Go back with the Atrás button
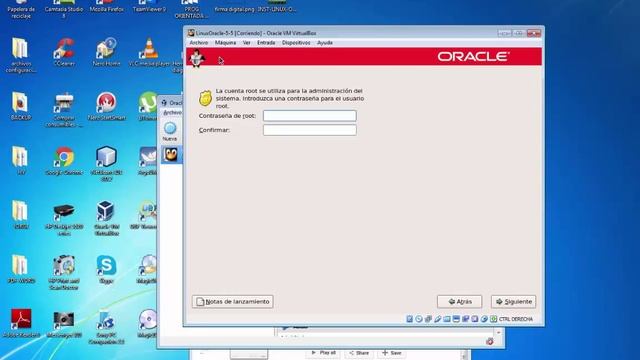640x360 pixels. [460, 302]
